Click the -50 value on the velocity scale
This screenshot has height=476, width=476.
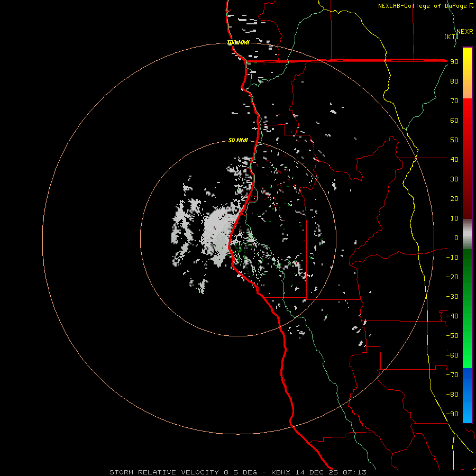452,336
